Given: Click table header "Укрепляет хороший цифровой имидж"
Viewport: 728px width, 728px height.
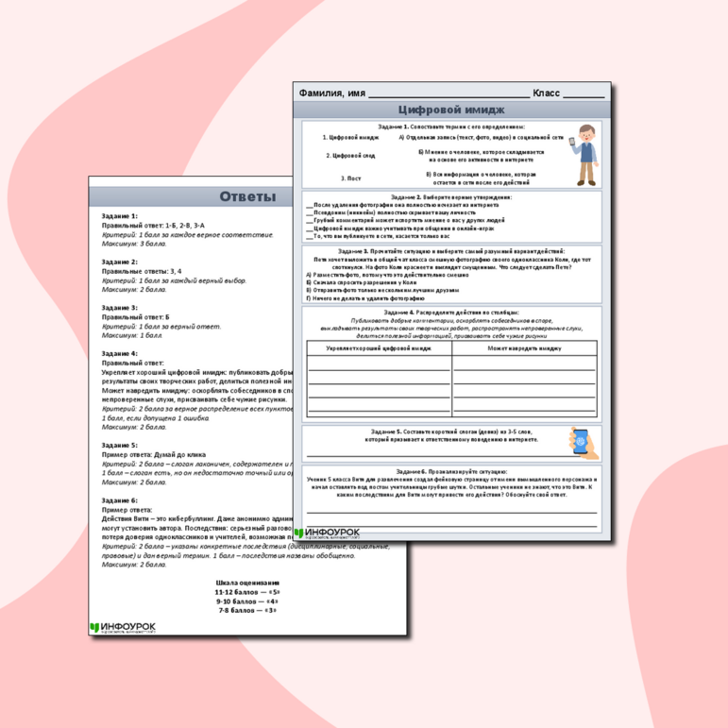Looking at the screenshot, I should pyautogui.click(x=379, y=348).
